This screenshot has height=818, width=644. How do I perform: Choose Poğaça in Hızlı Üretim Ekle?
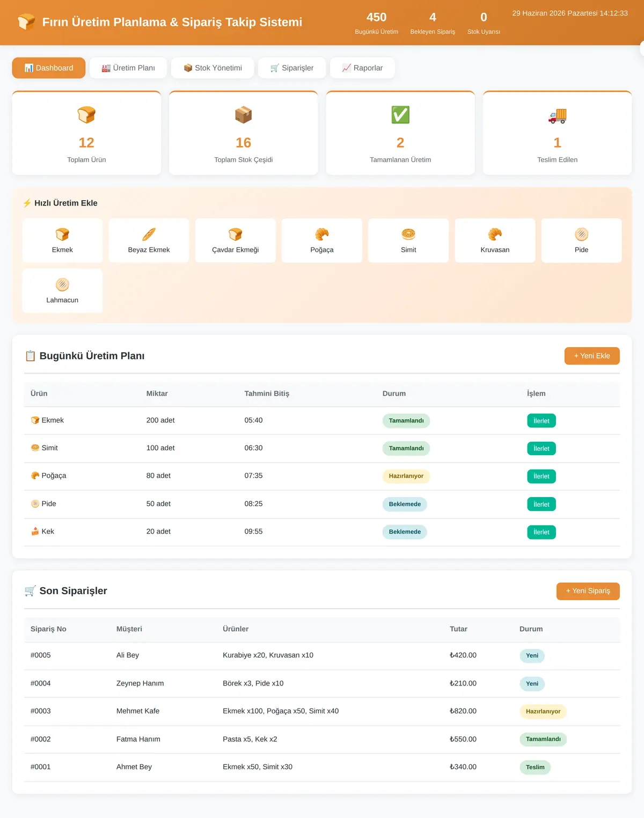click(322, 240)
